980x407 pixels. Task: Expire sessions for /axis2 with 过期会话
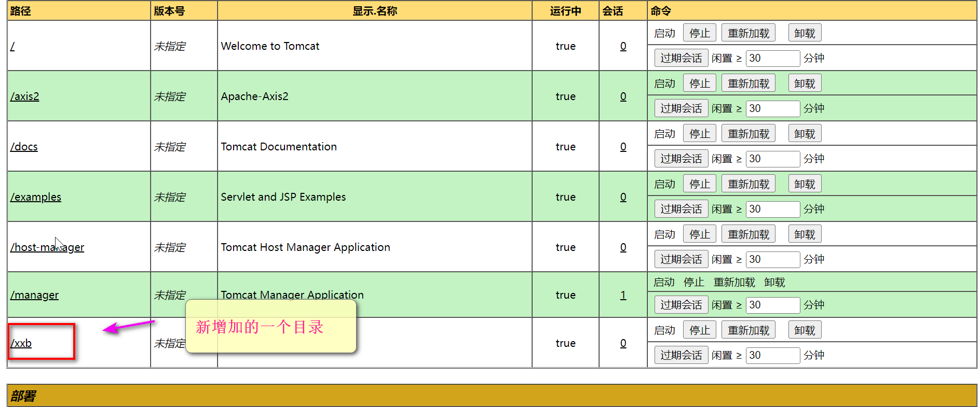[x=681, y=108]
